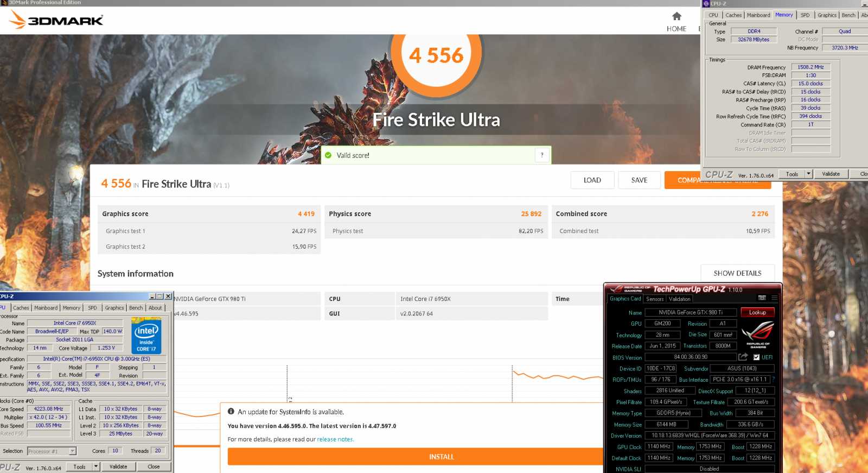This screenshot has height=473, width=868.
Task: Click Tools button in memory CPU-Z window
Action: (792, 174)
